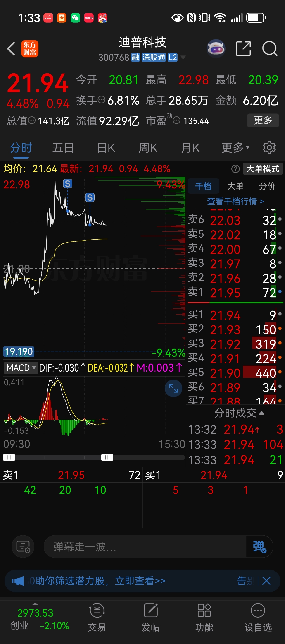This screenshot has width=285, height=644.
Task: Tap the 融 margin badge
Action: [135, 58]
